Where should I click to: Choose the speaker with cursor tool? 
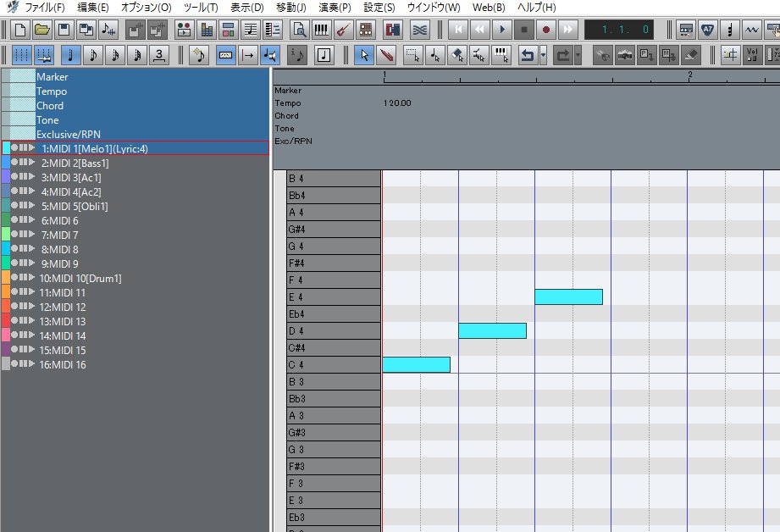tap(479, 55)
